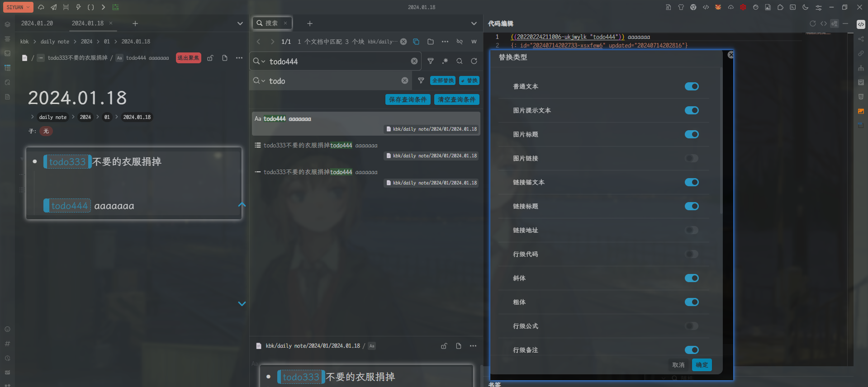Click the Chrome browser icon in toolbar

pos(693,7)
